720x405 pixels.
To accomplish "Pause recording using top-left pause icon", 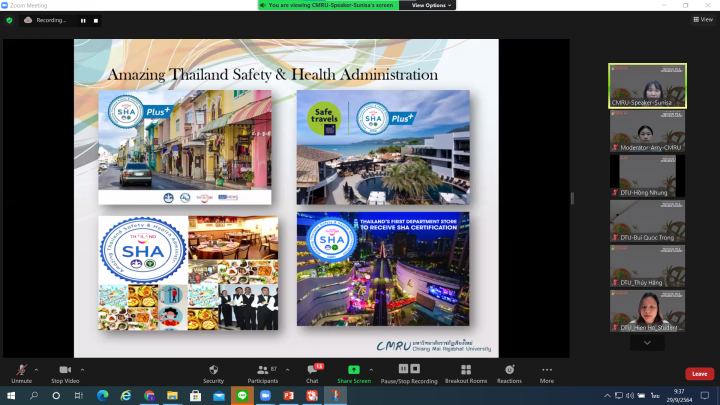I will (83, 21).
